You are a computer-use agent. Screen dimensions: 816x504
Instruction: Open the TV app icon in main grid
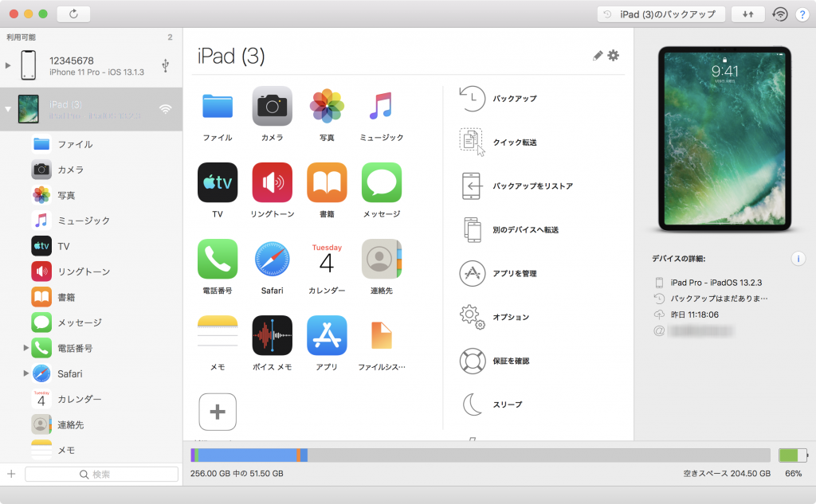pos(218,182)
